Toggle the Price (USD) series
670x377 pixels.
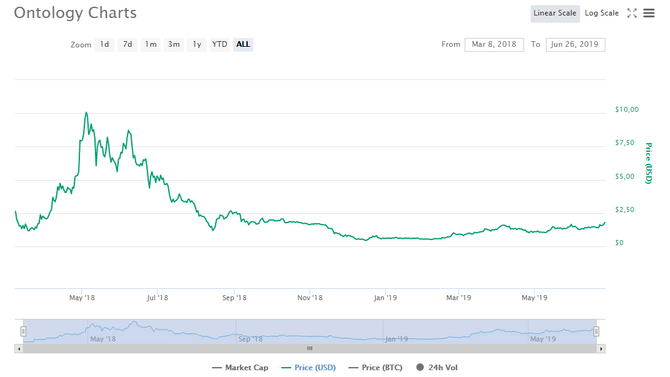click(x=309, y=368)
